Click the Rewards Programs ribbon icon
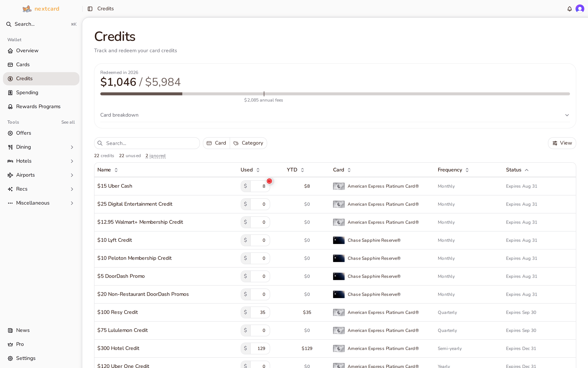 (x=10, y=107)
